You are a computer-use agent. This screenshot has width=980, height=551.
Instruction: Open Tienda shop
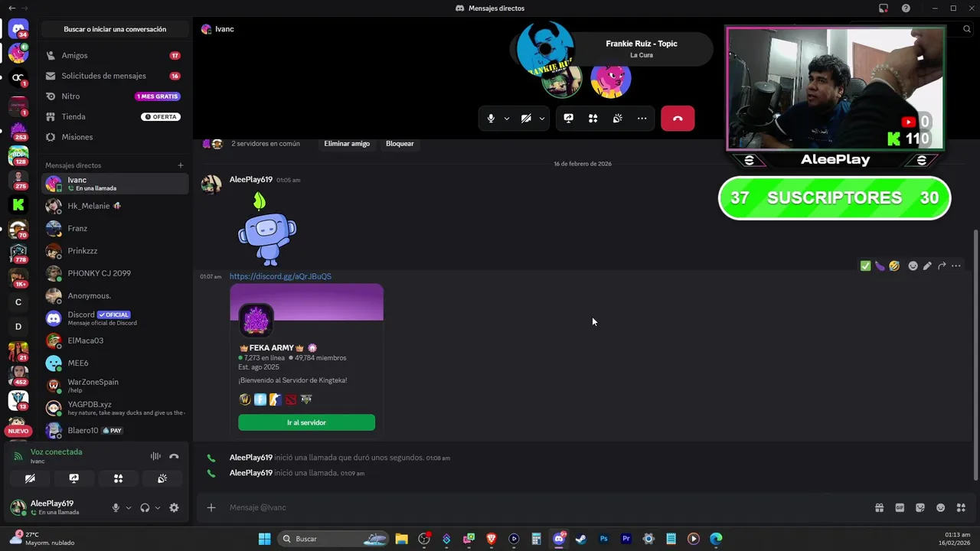[x=115, y=116]
